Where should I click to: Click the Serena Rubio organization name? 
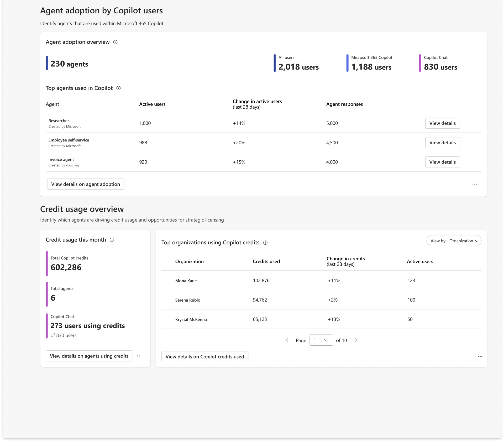pos(187,300)
